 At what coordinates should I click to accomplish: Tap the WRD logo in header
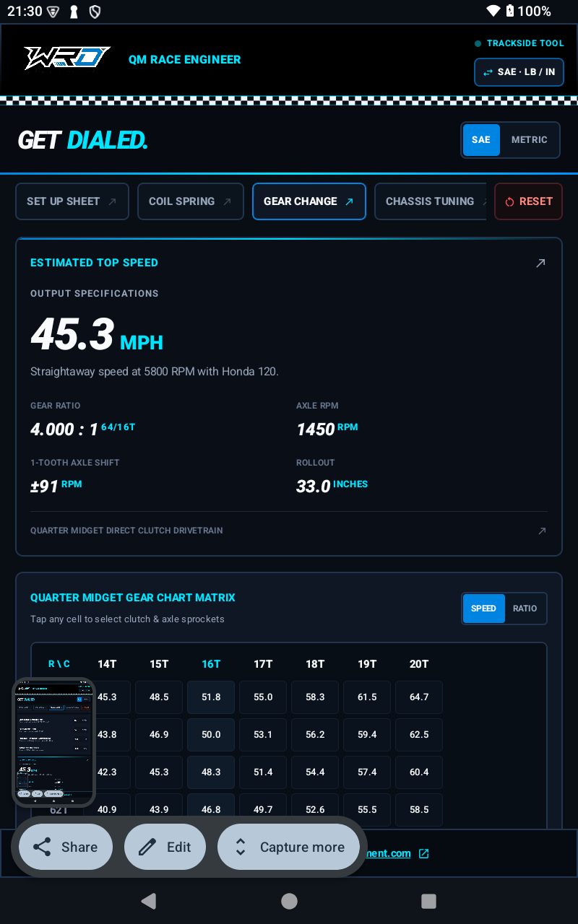coord(67,58)
